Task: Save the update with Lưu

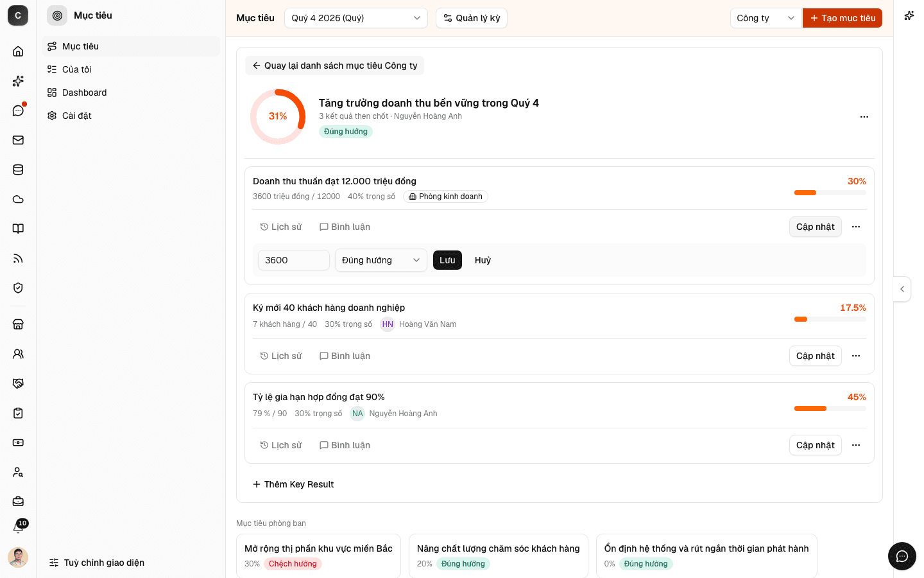Action: (447, 260)
